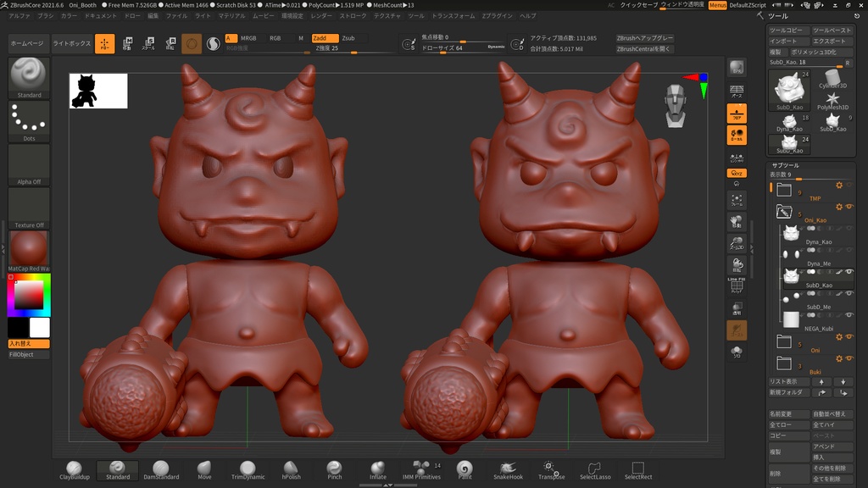Viewport: 868px width, 488px height.
Task: Collapse the Oni_Kao folder icon
Action: coord(784,211)
